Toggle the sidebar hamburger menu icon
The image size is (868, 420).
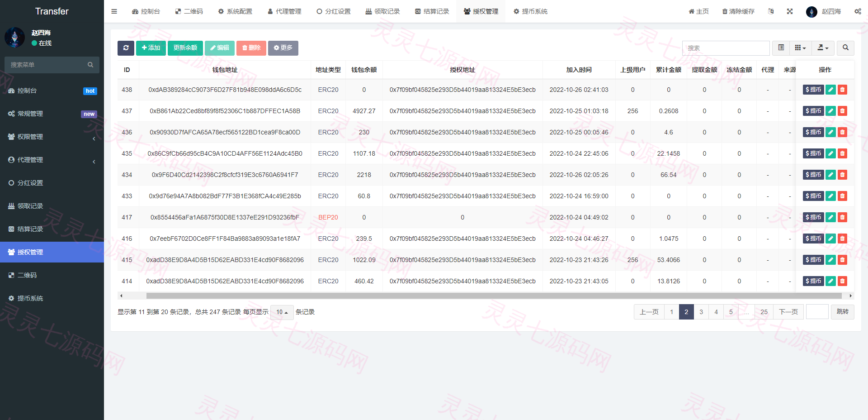pos(114,11)
